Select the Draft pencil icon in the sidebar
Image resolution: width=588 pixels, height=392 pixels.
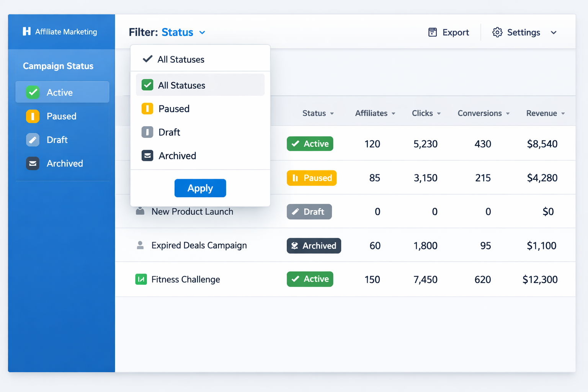coord(33,140)
